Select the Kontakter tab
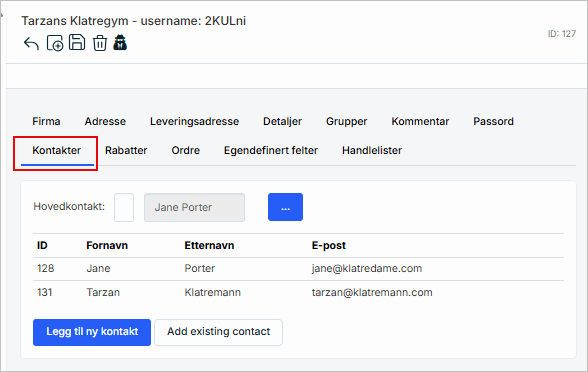The image size is (588, 372). (57, 150)
